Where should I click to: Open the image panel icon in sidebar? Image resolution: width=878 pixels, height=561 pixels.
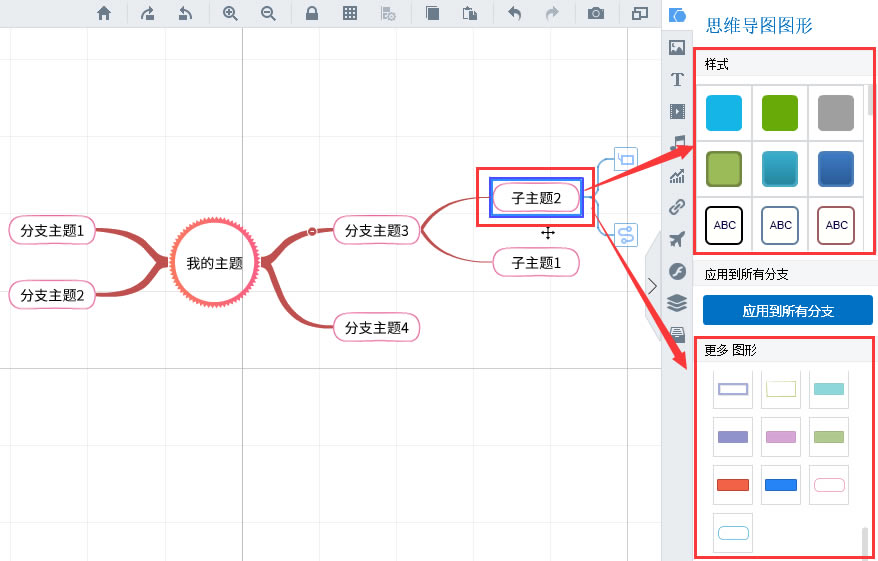point(678,48)
